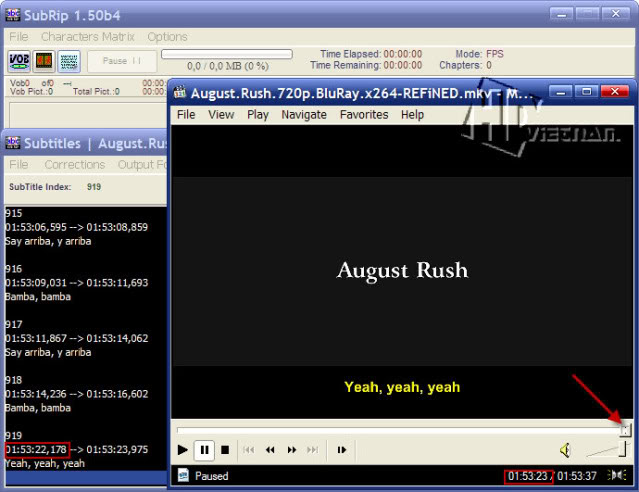Click the Pause button in SubRip toolbar
Viewport: 639px width, 492px height.
pyautogui.click(x=122, y=61)
